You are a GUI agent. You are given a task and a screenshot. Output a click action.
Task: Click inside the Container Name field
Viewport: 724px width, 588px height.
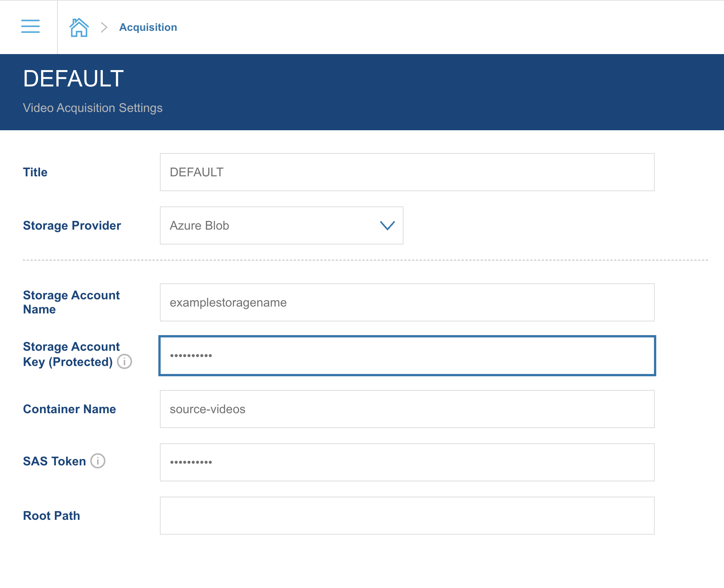(x=407, y=409)
